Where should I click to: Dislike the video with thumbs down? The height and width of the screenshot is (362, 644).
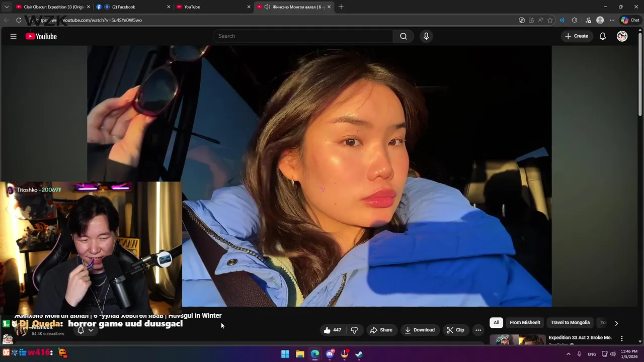click(354, 330)
